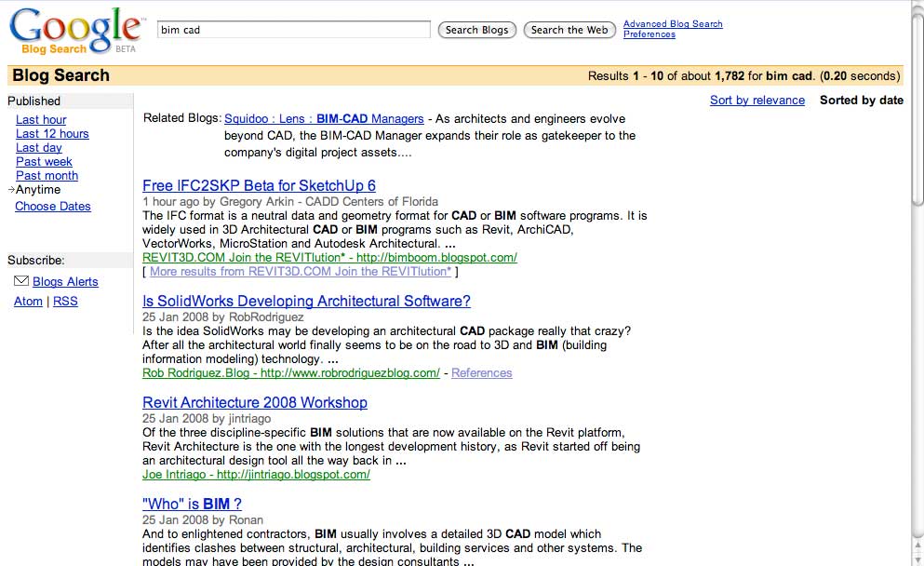Filter results to Last day

click(x=39, y=148)
